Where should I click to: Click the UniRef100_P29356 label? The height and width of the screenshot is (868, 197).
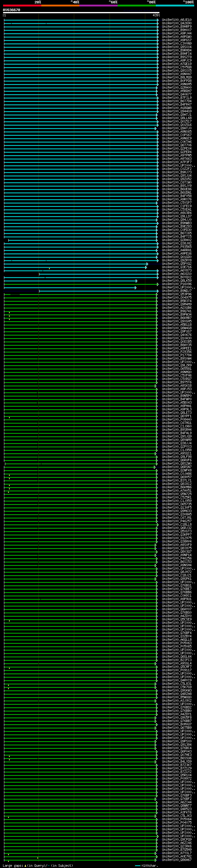point(177,352)
